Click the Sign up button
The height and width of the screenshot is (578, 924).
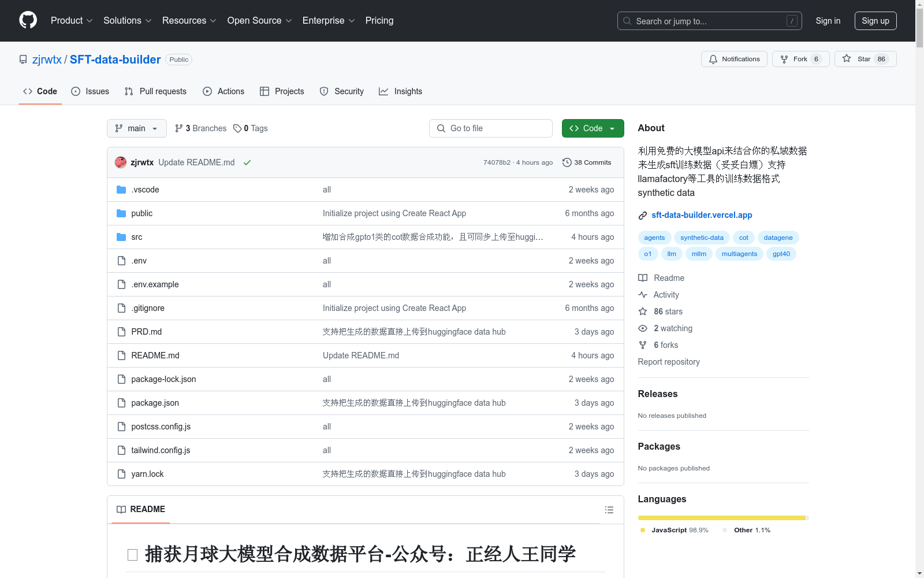(875, 21)
